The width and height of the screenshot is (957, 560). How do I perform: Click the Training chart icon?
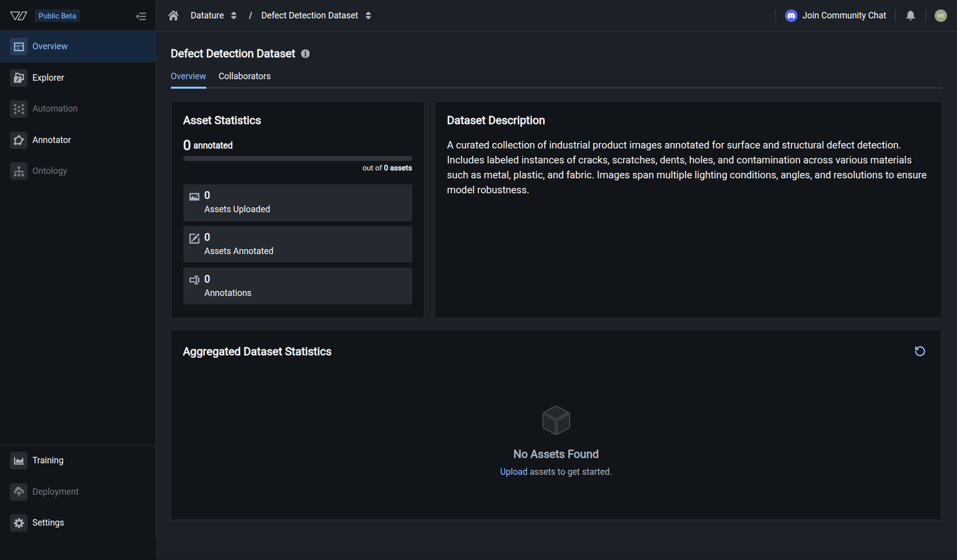(19, 460)
